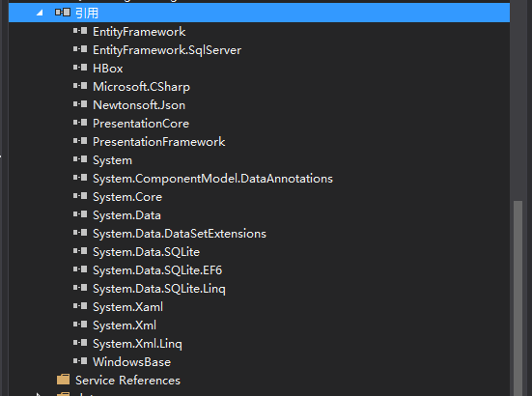Select EntityFramework.SqlServer reference

pyautogui.click(x=167, y=50)
